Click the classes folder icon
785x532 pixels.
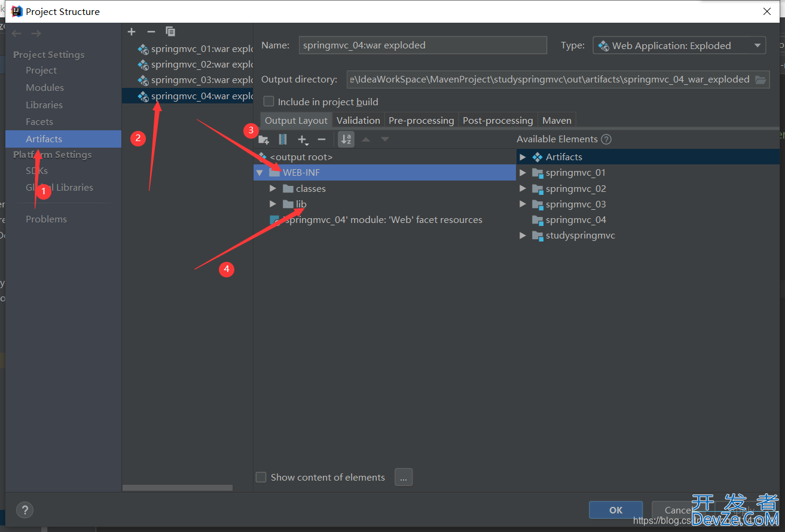tap(288, 188)
